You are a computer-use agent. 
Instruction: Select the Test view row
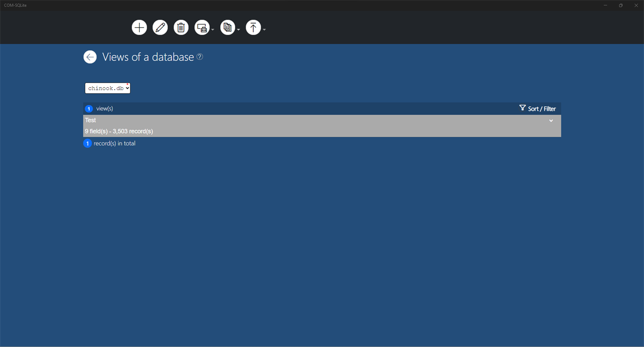coord(276,126)
